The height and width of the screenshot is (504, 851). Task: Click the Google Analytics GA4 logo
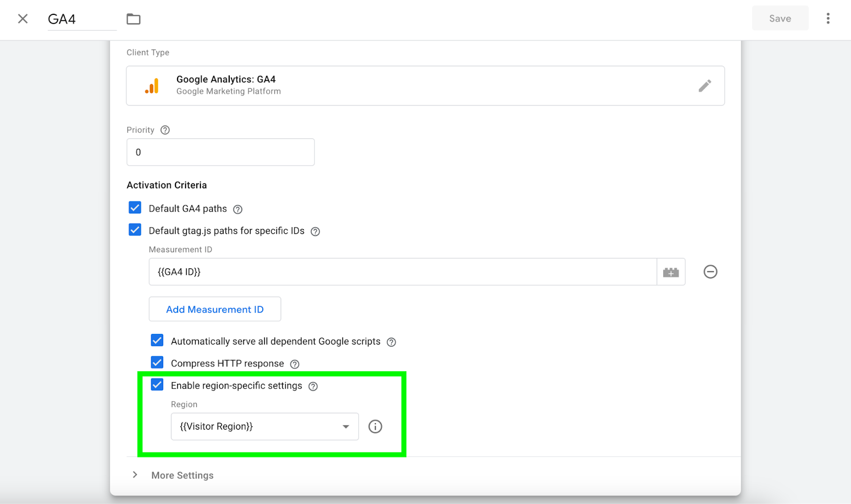click(x=152, y=86)
